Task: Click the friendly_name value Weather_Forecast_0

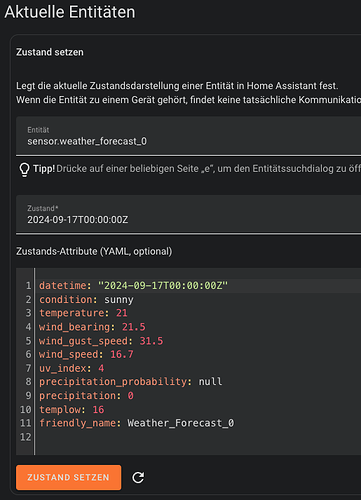Action: point(181,423)
